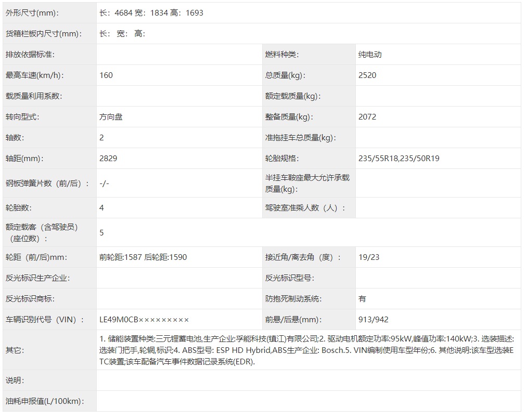
Task: Click the rated passenger count value 5
Action: tap(101, 232)
